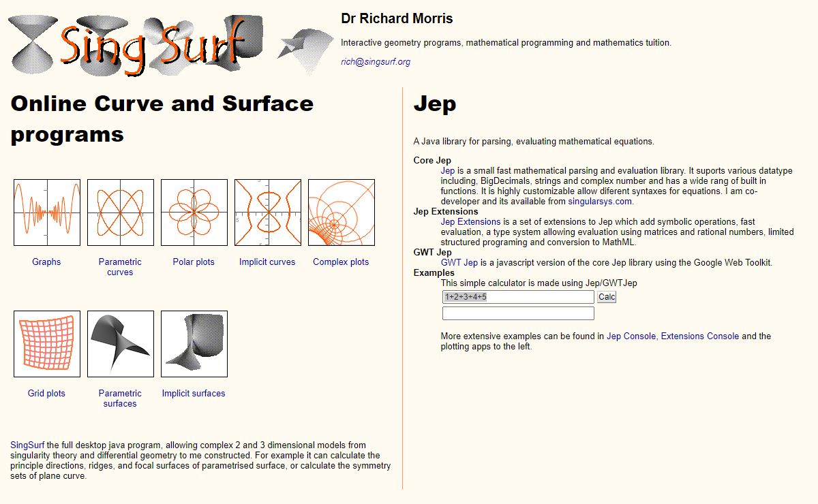
Task: Click the Jep page heading
Action: [x=435, y=104]
